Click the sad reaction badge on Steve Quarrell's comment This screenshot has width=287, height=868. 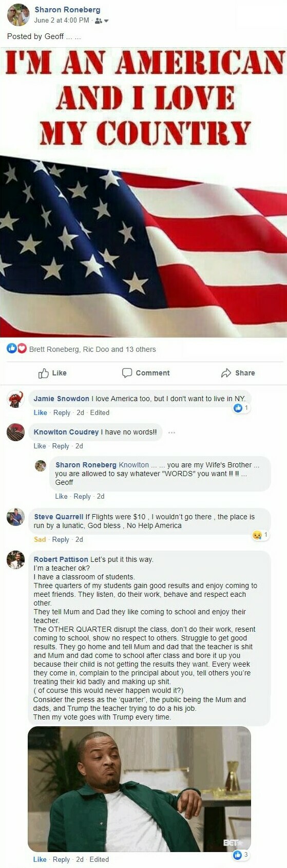[260, 535]
